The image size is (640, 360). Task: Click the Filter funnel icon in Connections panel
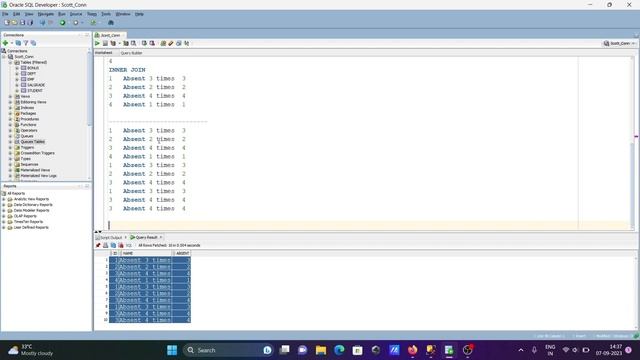click(x=26, y=43)
